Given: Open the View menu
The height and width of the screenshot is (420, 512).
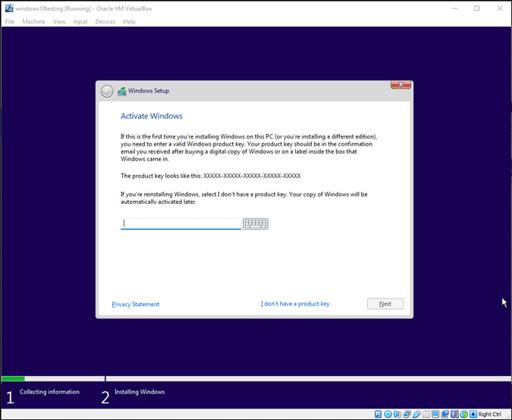Looking at the screenshot, I should 59,21.
